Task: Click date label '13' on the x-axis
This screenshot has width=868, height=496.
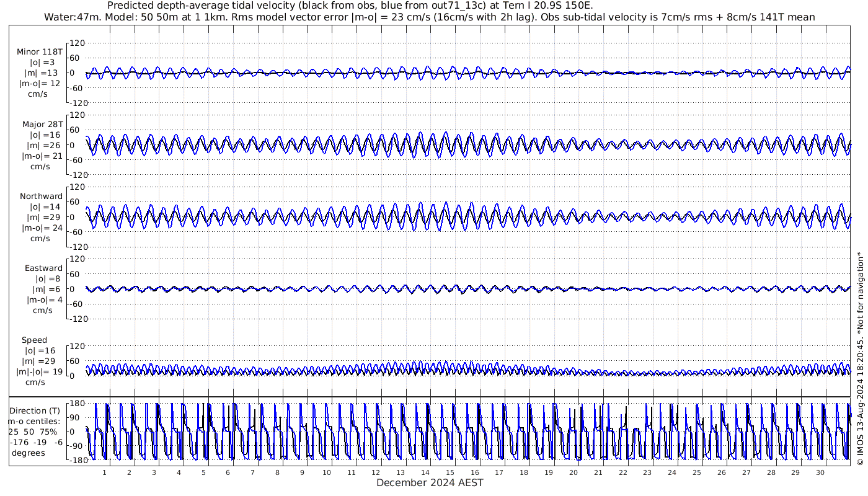Action: pos(401,472)
